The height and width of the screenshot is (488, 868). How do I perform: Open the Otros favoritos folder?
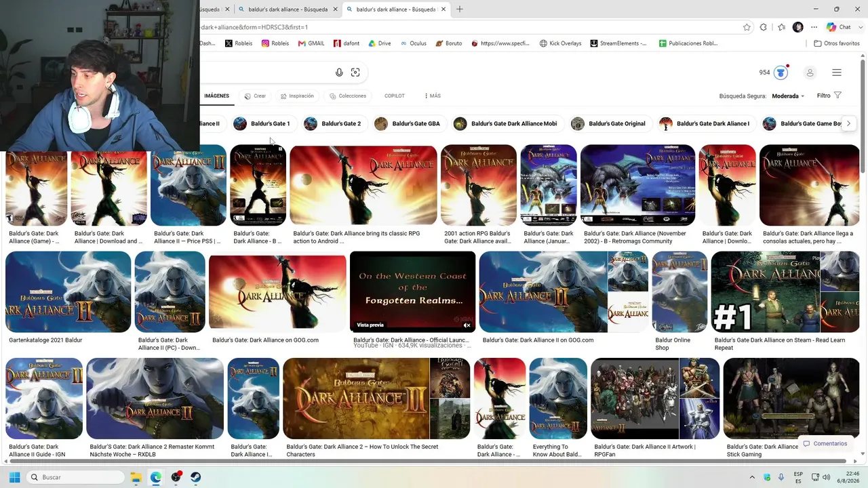click(x=837, y=43)
